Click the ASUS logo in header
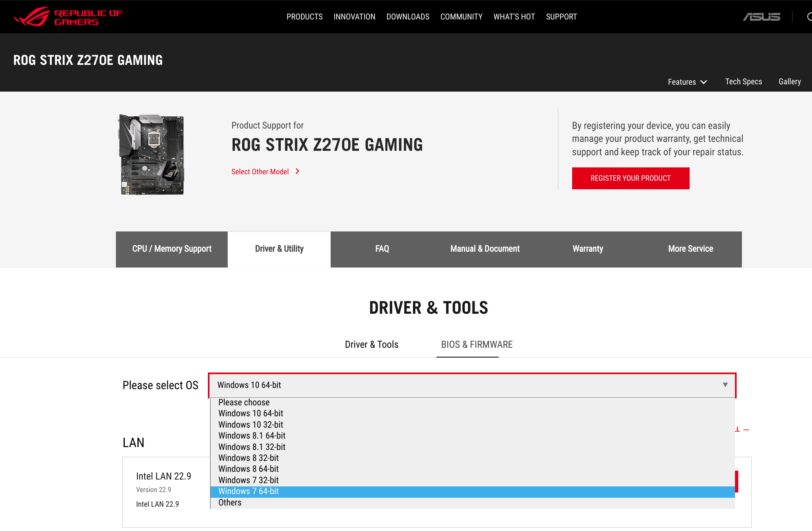812x531 pixels. coord(761,17)
